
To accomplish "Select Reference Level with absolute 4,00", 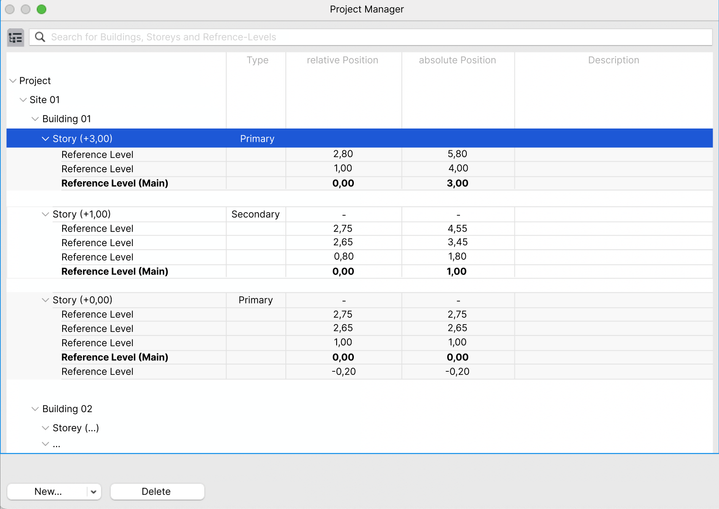I will pyautogui.click(x=97, y=169).
